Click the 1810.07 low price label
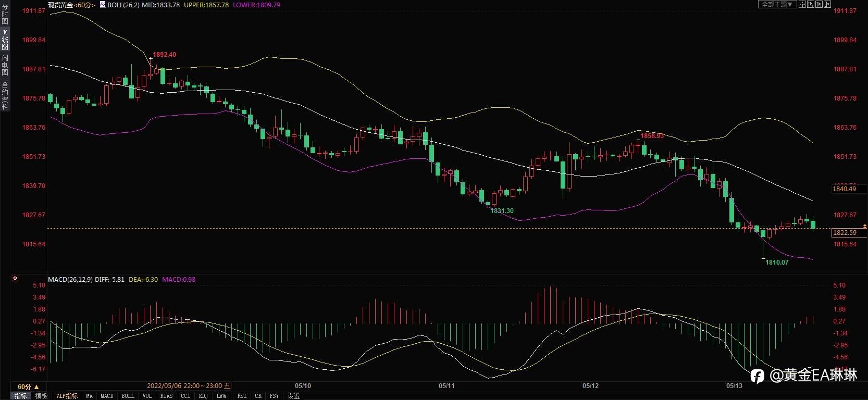Viewport: 868px width, 400px height. (777, 262)
